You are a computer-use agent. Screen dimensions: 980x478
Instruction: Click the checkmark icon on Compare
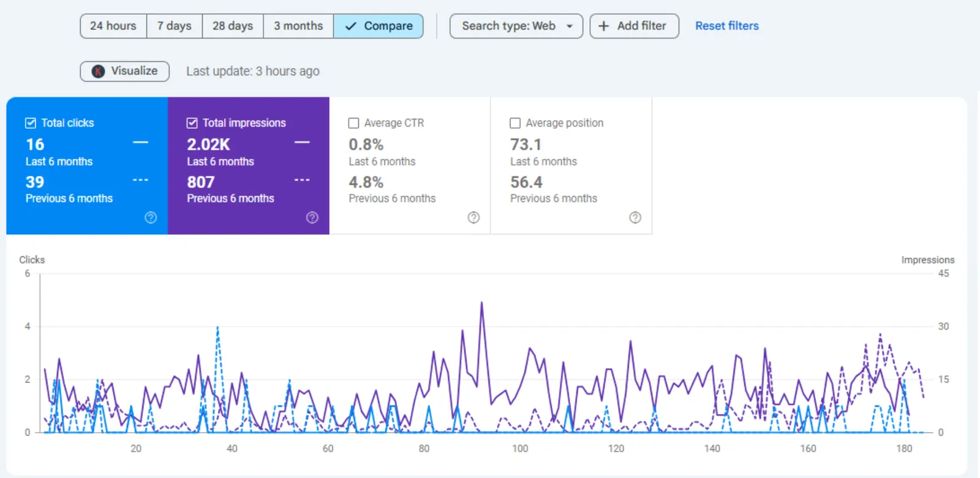tap(350, 26)
